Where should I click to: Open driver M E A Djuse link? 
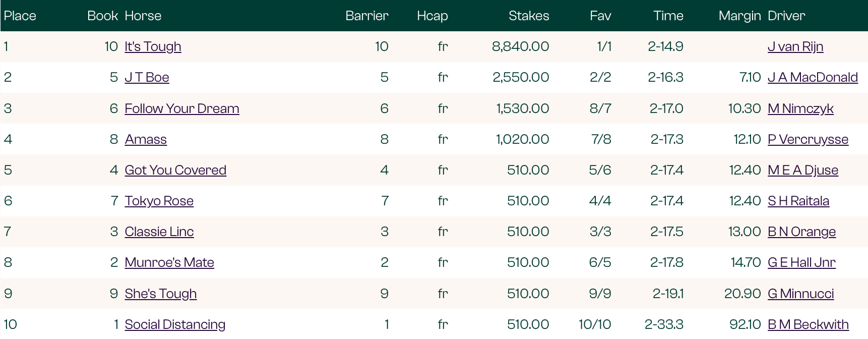(802, 170)
